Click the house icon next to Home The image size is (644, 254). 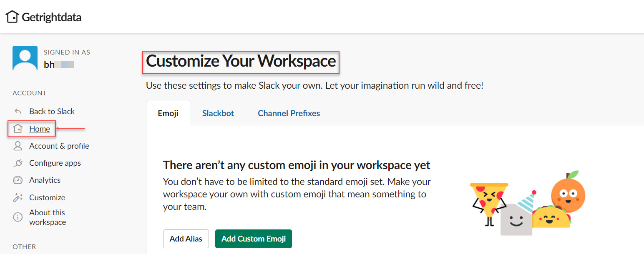(x=18, y=129)
